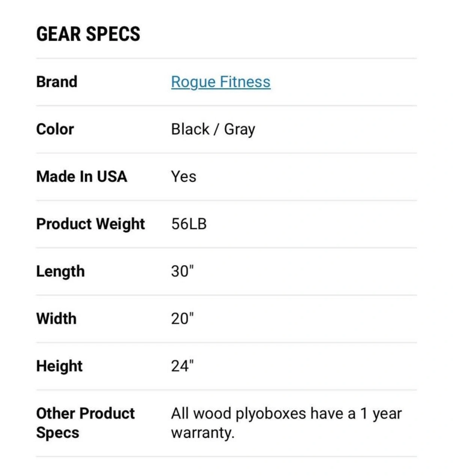
Task: Click the Made In USA label
Action: 82,176
